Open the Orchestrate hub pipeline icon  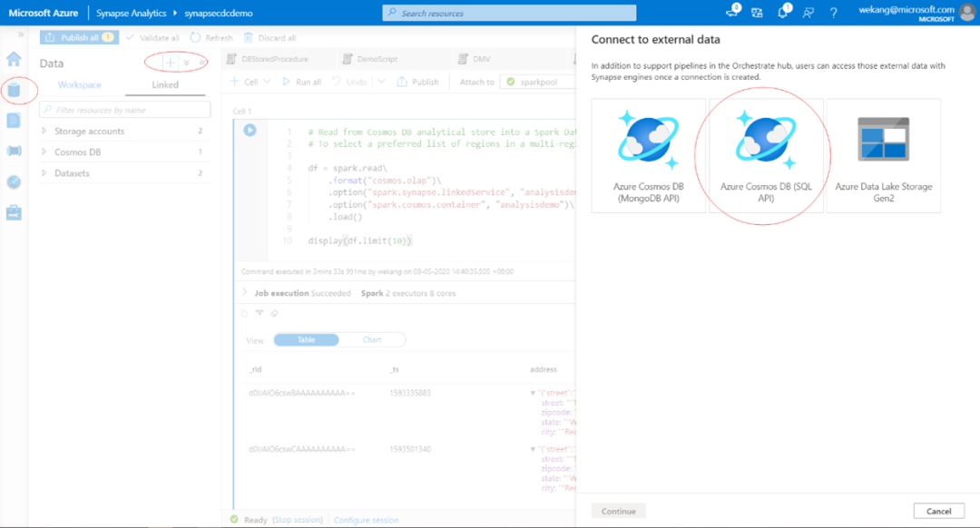14,151
